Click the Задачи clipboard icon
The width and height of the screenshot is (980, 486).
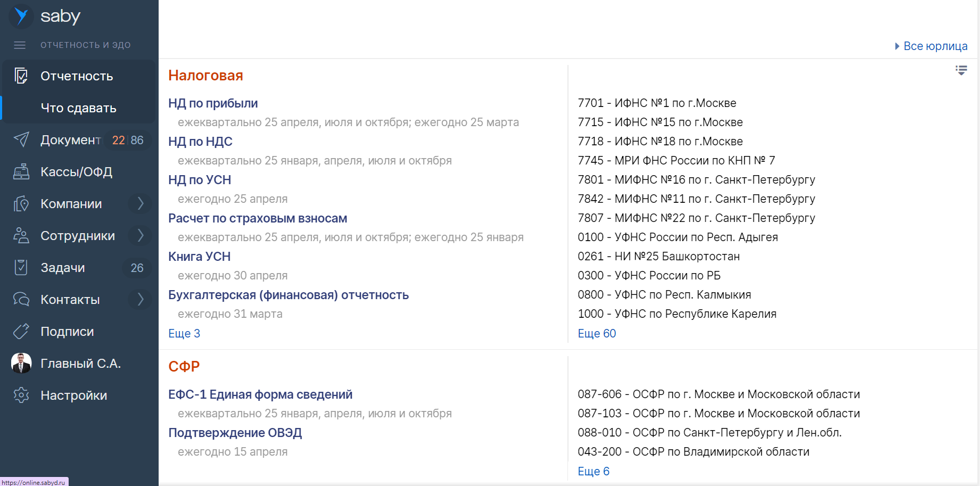pos(21,268)
